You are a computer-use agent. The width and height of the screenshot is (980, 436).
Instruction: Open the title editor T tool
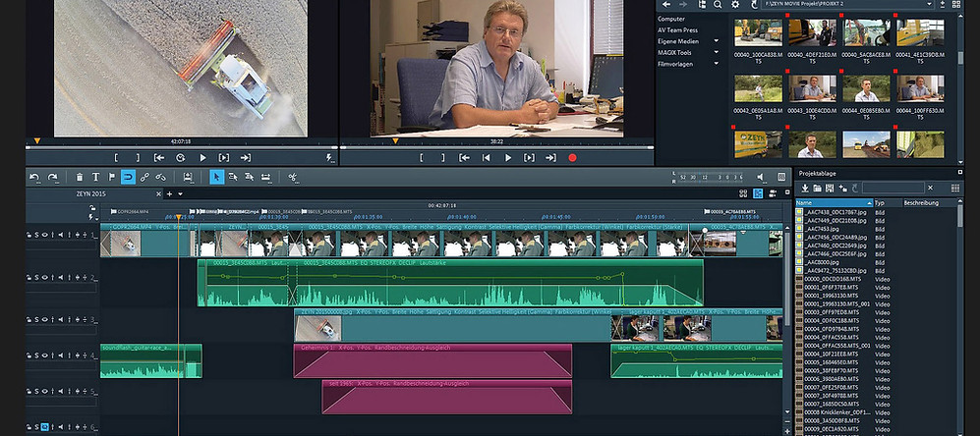click(95, 178)
